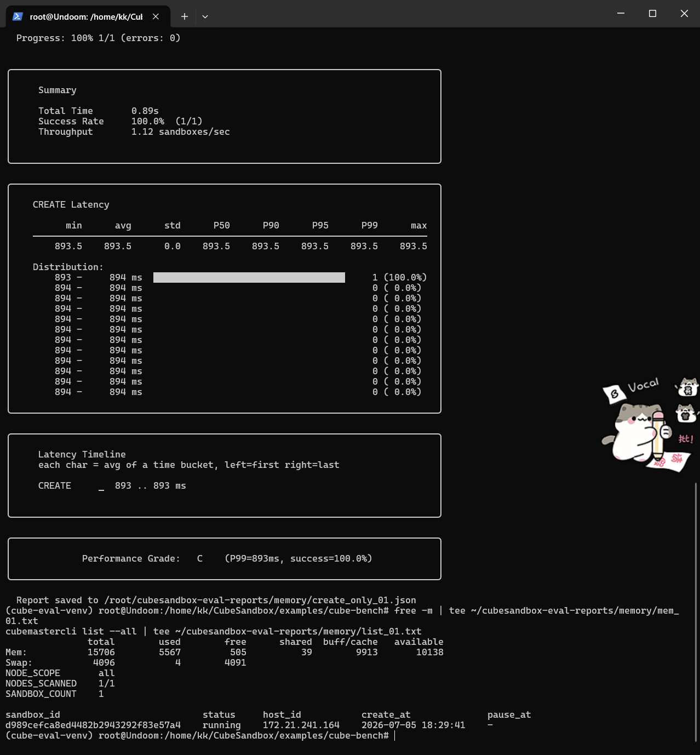This screenshot has height=755, width=700.
Task: Click Throughput value 1.12 sandboxes/sec
Action: tap(181, 131)
